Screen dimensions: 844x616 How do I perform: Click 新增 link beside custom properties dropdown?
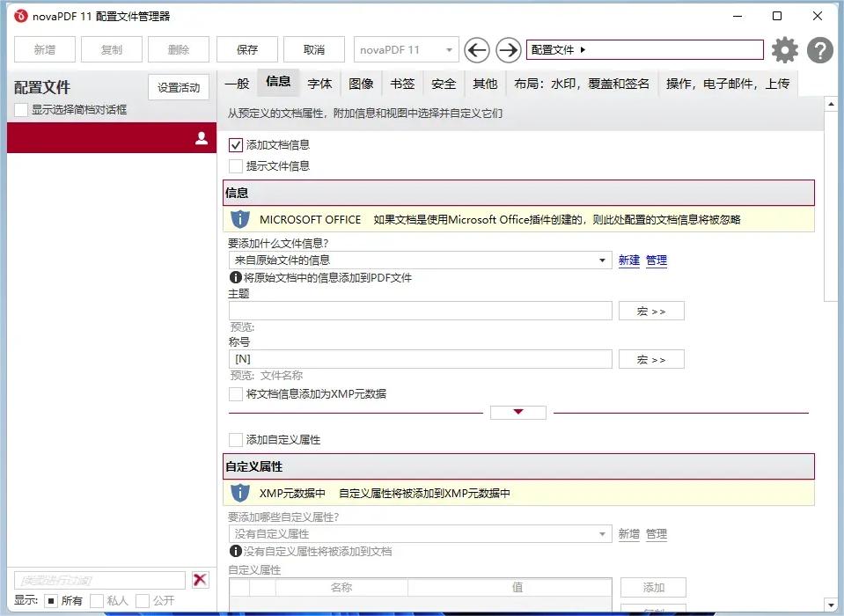click(x=628, y=533)
